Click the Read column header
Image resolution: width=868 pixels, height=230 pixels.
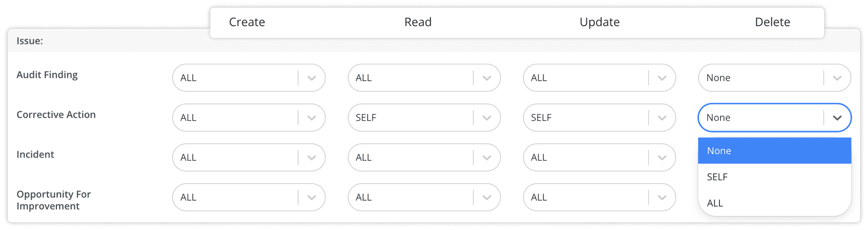[x=418, y=22]
